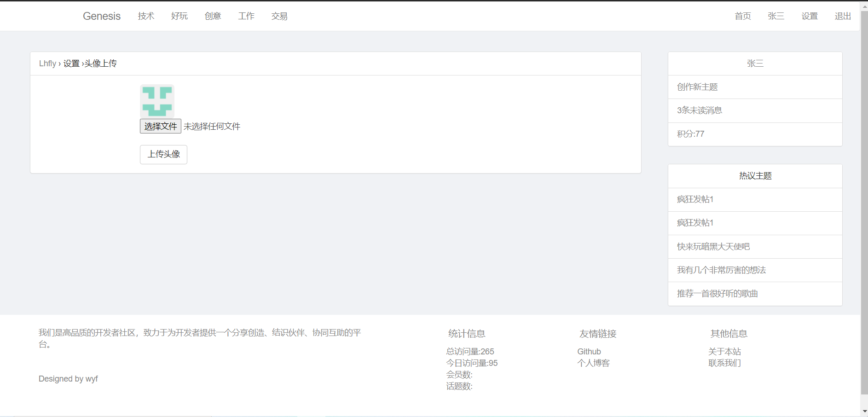View the 3条未读消息 notifications
Viewport: 868px width, 417px height.
click(700, 110)
